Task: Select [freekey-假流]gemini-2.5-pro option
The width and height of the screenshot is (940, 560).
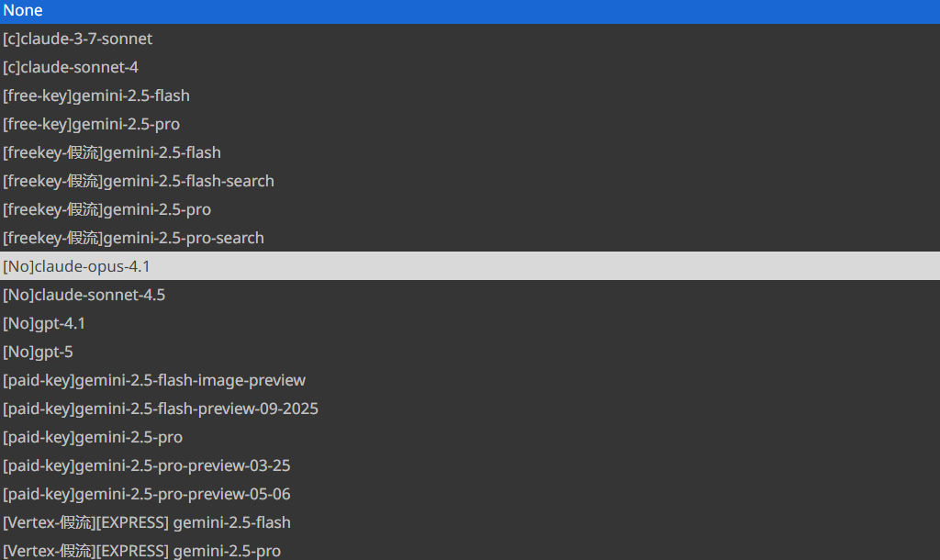Action: pyautogui.click(x=470, y=209)
